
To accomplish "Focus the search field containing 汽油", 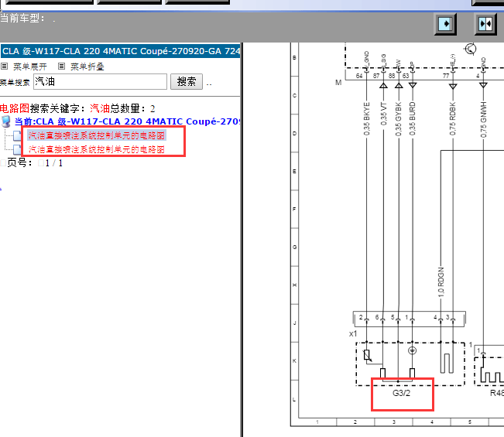I will (101, 81).
